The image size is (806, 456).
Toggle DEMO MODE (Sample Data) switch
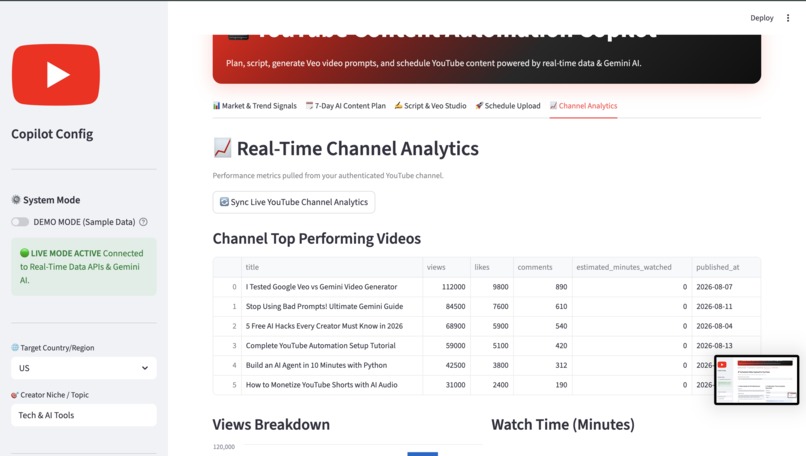(20, 222)
